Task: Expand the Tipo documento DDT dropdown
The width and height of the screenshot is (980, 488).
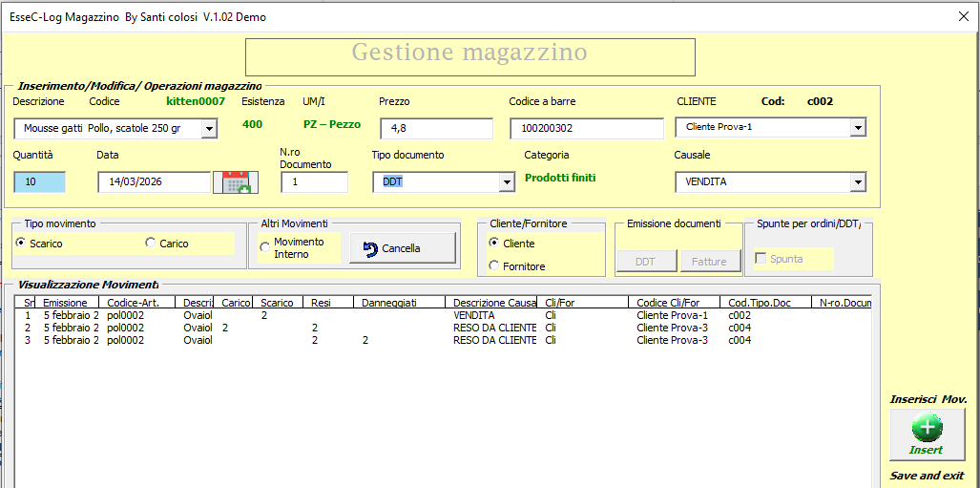Action: pos(506,182)
